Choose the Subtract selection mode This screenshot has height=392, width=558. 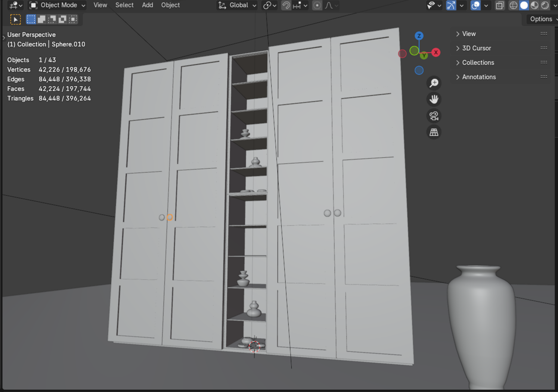click(x=52, y=19)
